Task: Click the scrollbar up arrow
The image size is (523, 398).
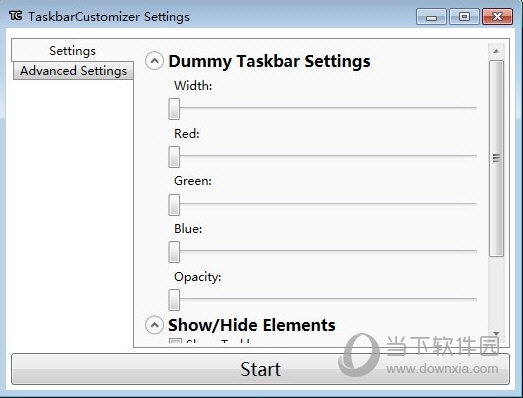Action: tap(496, 51)
